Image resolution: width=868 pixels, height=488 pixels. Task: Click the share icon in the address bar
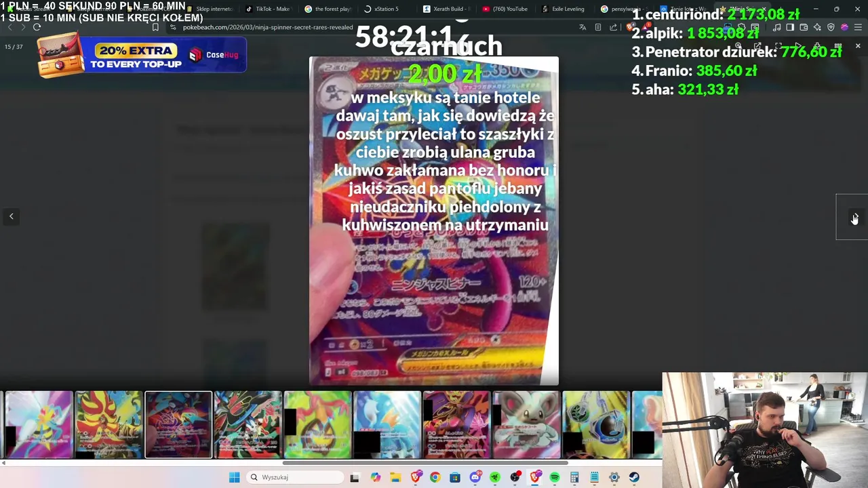click(x=613, y=27)
